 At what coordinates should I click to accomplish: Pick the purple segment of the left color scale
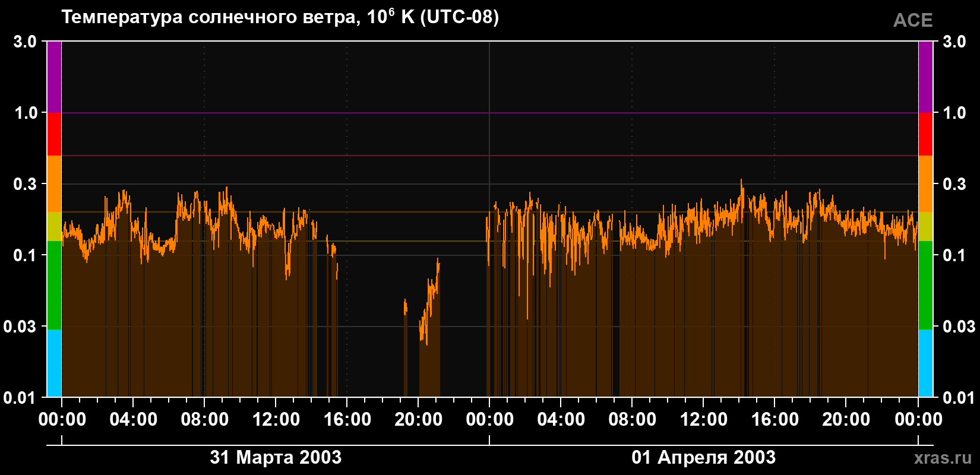pos(54,77)
